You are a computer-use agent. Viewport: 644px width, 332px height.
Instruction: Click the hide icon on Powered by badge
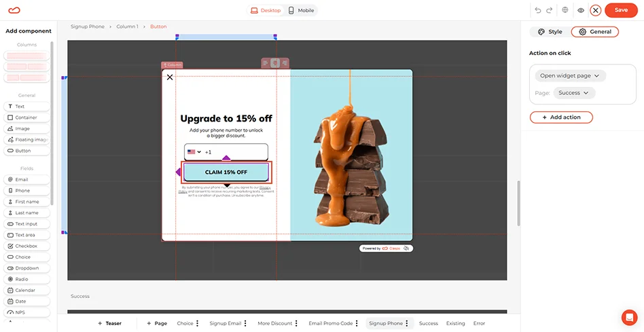(x=406, y=248)
